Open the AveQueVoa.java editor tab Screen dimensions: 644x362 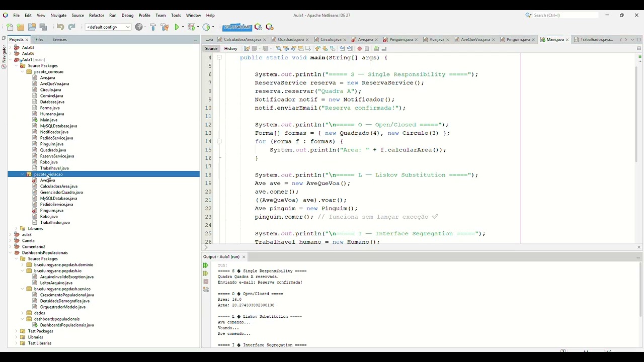tap(475, 39)
